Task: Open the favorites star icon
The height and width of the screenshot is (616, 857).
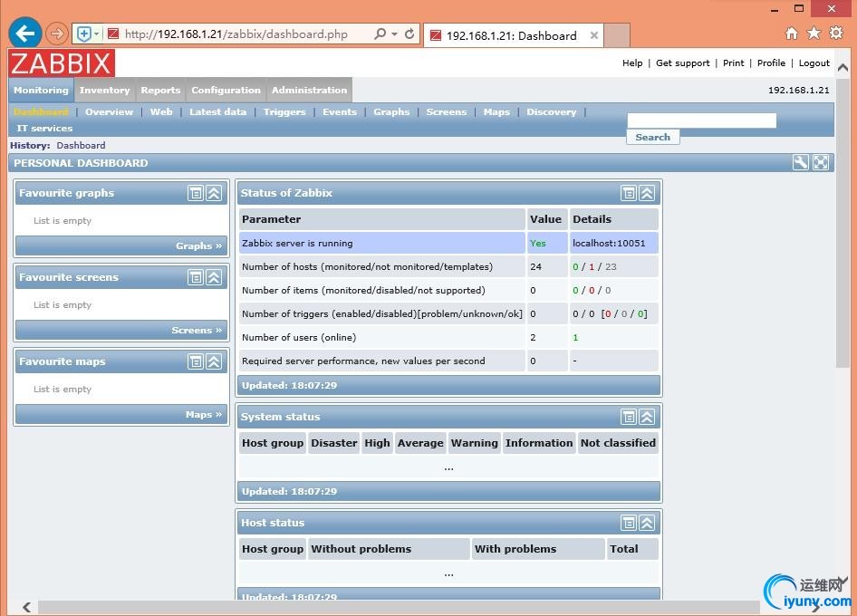Action: tap(814, 34)
